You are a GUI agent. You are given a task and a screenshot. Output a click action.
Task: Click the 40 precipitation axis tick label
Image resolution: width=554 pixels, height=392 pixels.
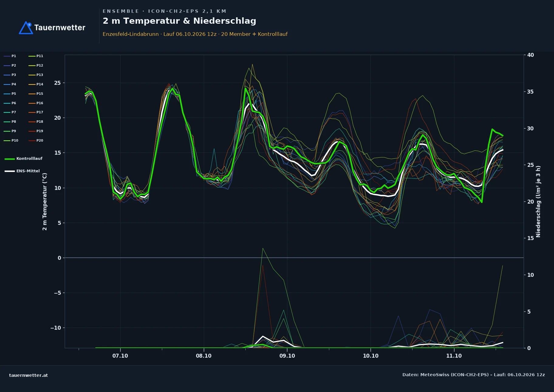[x=531, y=55]
